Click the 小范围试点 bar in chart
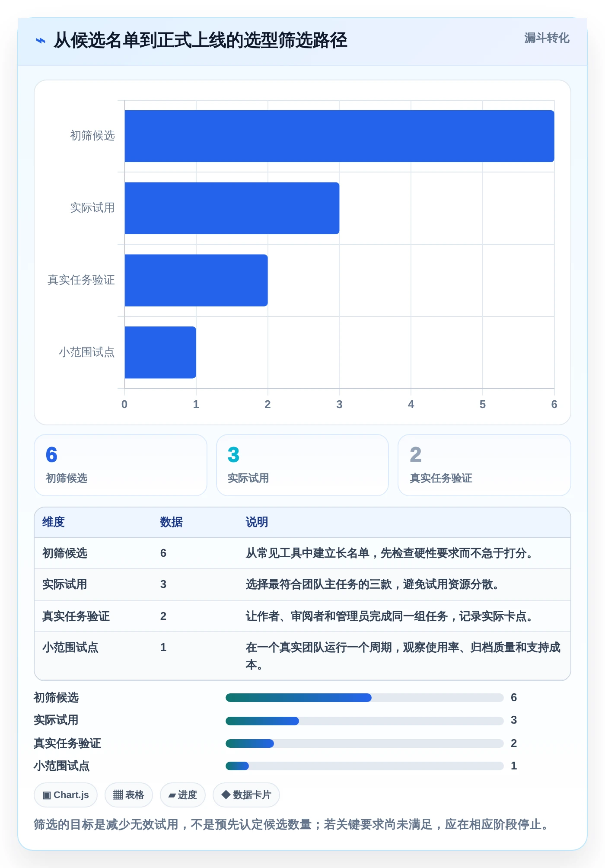Screen dimensions: 605x868 point(160,352)
